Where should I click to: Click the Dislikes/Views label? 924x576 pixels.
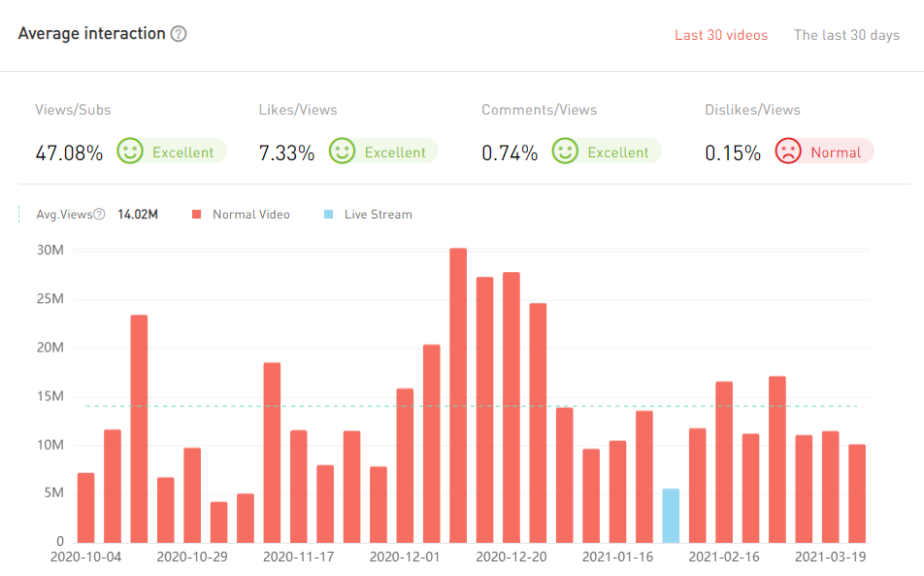click(752, 110)
